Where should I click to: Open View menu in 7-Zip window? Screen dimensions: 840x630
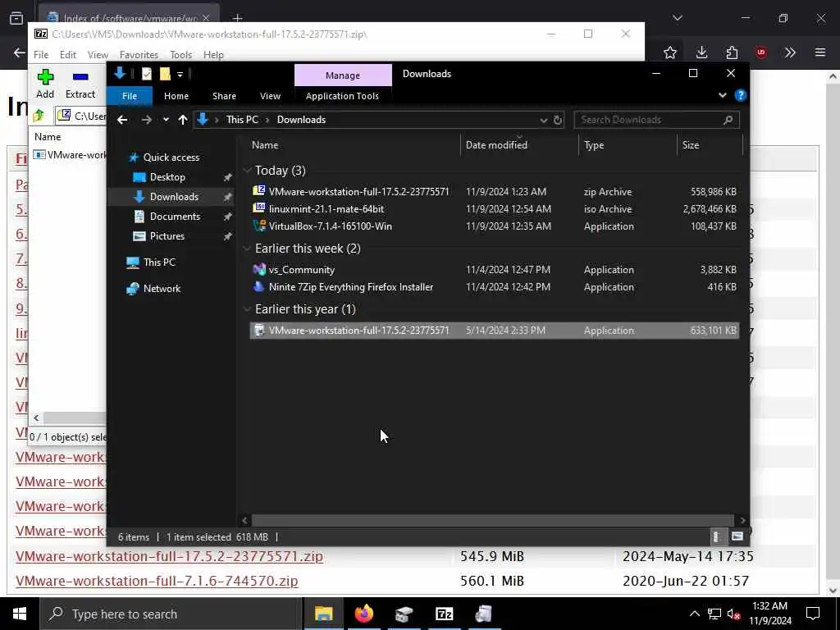tap(98, 55)
